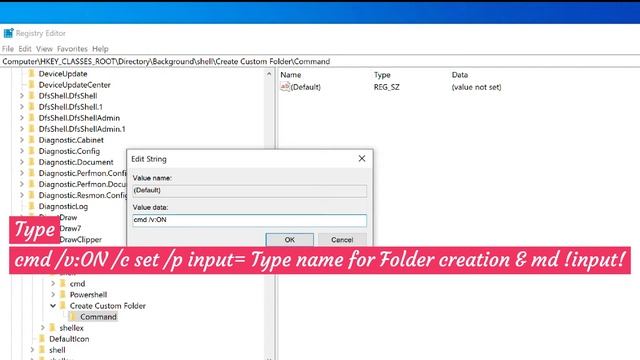Image resolution: width=640 pixels, height=360 pixels.
Task: Select the DeviceUpdateCenter key
Action: pos(74,85)
